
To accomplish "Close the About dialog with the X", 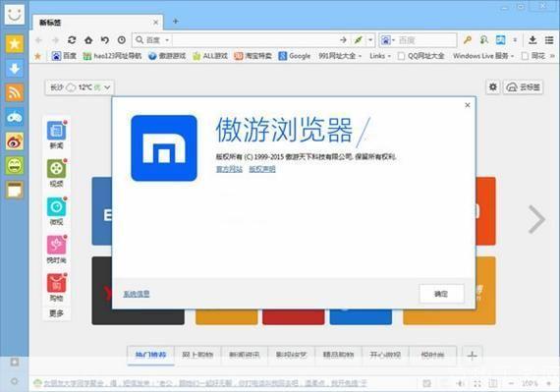I will coord(467,105).
